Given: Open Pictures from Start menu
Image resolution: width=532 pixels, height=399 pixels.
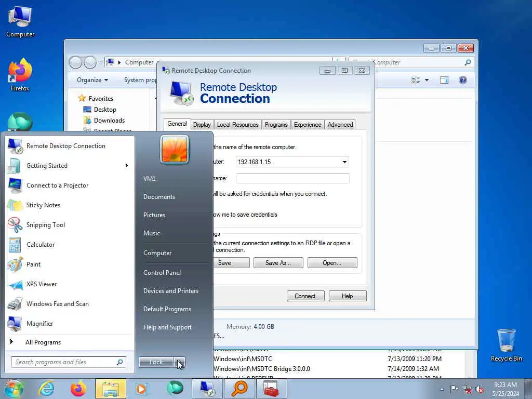Looking at the screenshot, I should pos(154,215).
